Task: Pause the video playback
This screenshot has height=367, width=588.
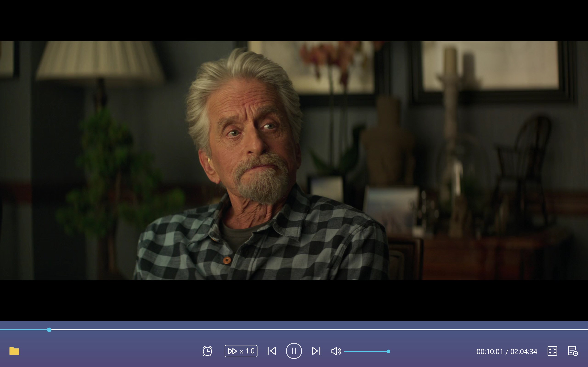Action: pos(294,351)
